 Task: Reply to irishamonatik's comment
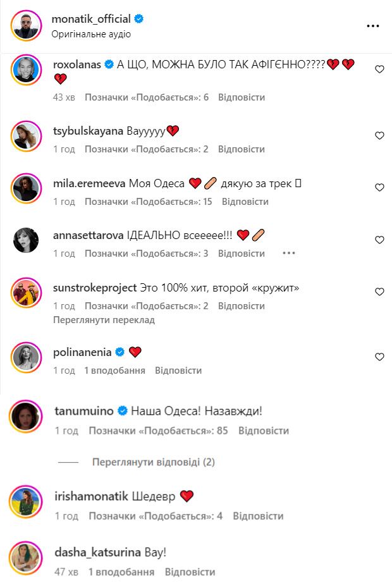(258, 516)
